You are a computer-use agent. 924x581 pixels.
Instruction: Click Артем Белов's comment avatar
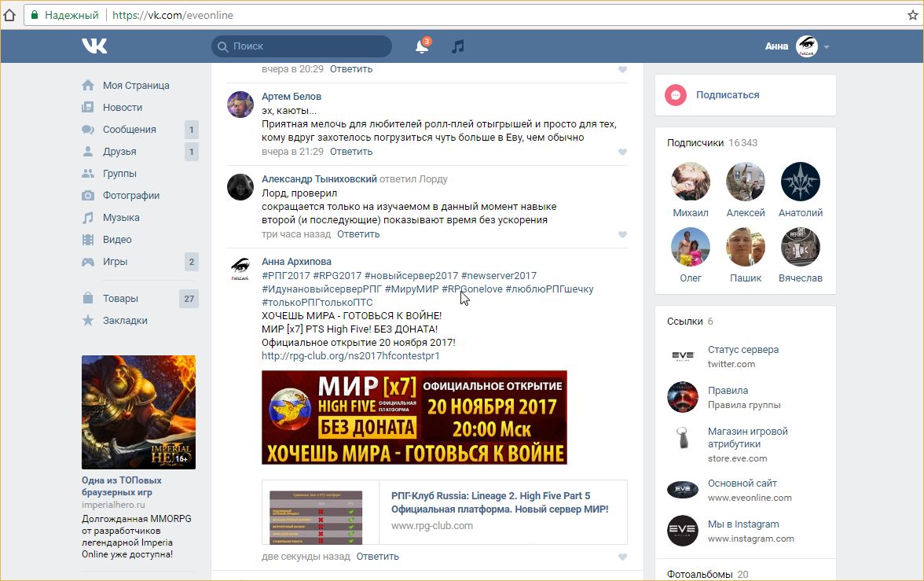(240, 105)
